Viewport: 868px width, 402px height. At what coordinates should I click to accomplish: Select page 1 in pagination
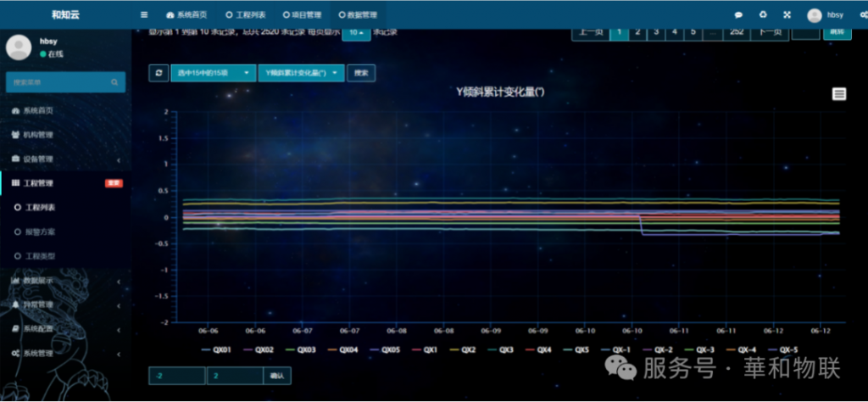click(619, 32)
